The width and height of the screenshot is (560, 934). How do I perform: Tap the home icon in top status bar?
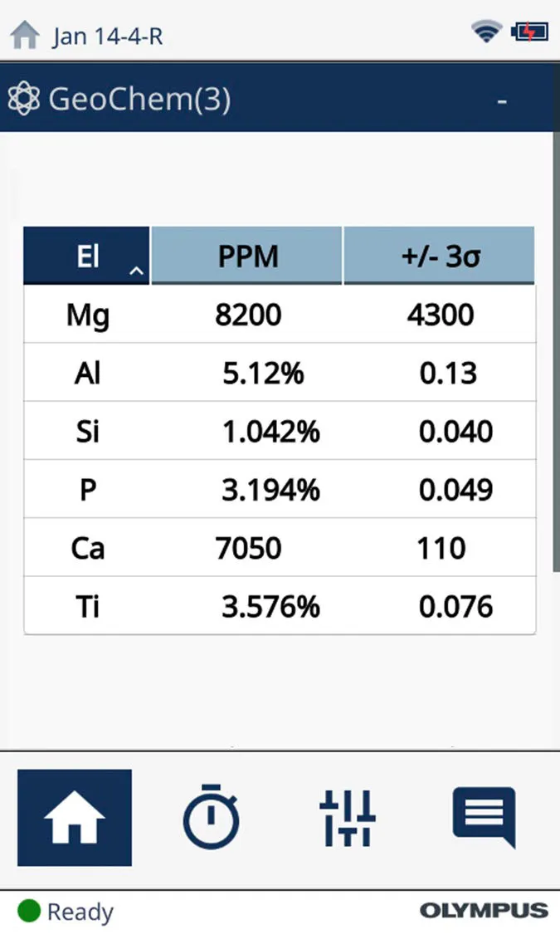tap(25, 35)
